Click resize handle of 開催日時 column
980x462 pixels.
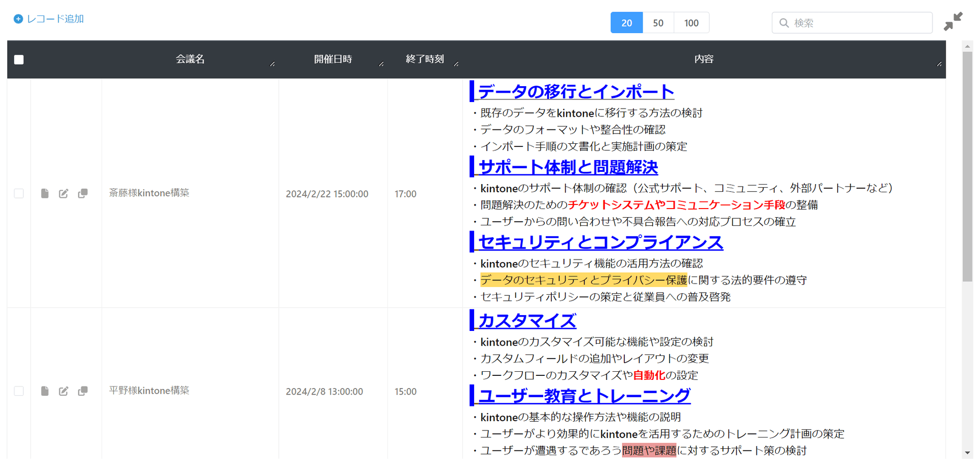[381, 64]
